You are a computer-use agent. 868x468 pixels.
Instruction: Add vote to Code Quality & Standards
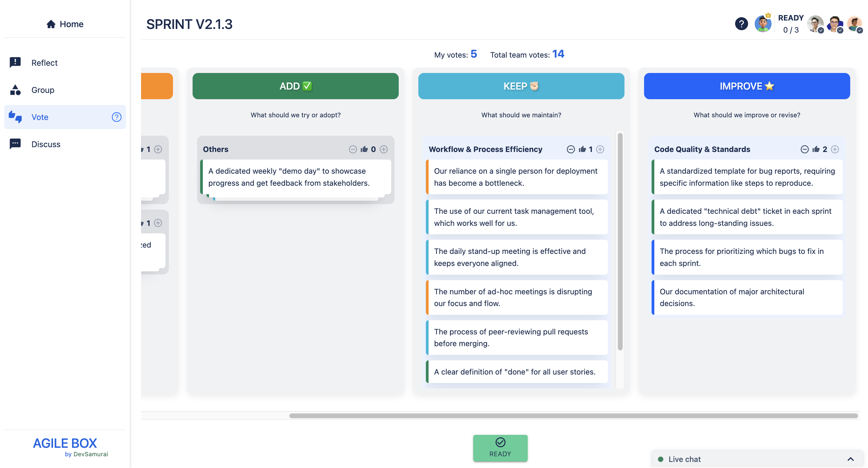(834, 149)
